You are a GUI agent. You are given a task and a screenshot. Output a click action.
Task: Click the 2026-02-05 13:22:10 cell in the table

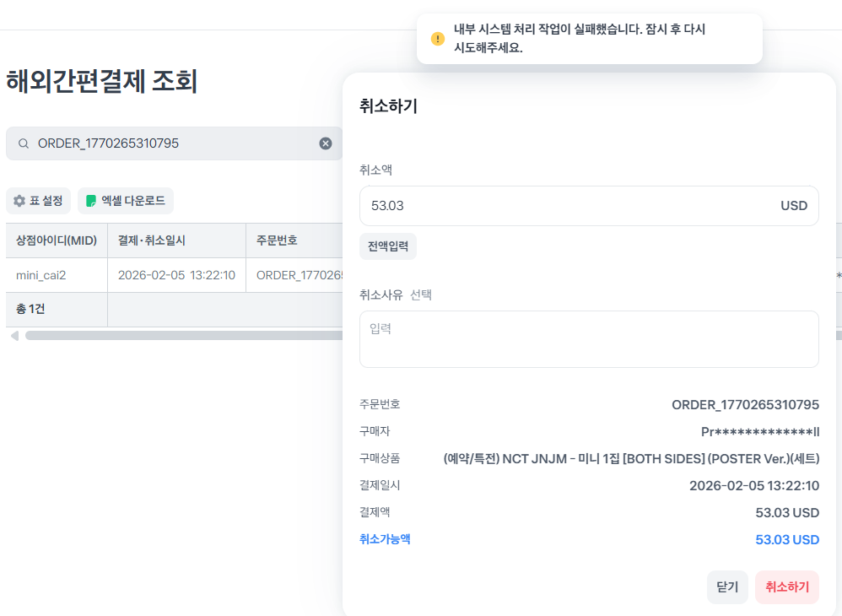(176, 275)
